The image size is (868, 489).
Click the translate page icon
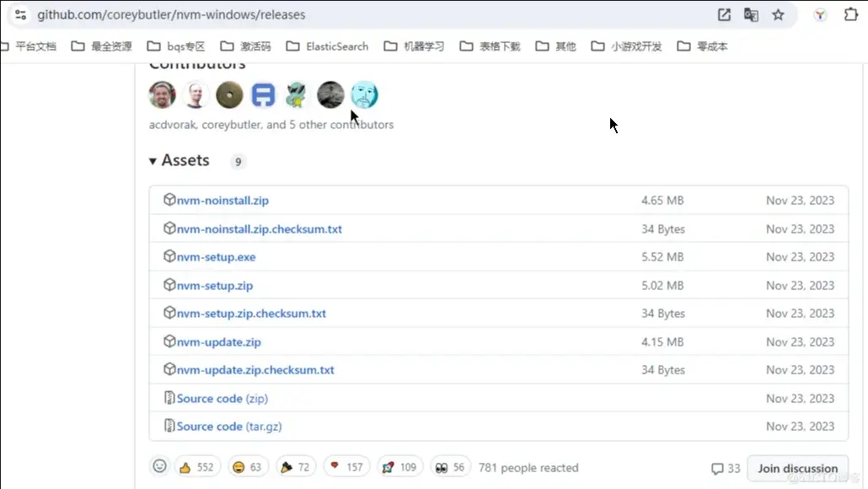tap(751, 15)
